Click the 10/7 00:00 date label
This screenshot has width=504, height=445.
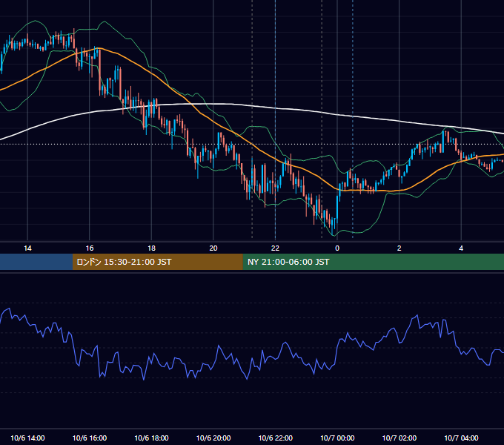[x=337, y=438]
